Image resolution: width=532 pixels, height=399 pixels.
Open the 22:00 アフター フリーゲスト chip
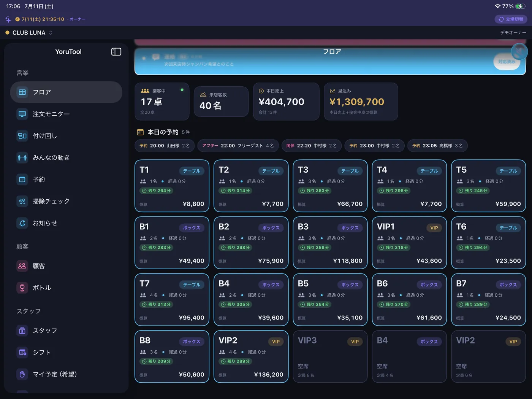click(238, 146)
